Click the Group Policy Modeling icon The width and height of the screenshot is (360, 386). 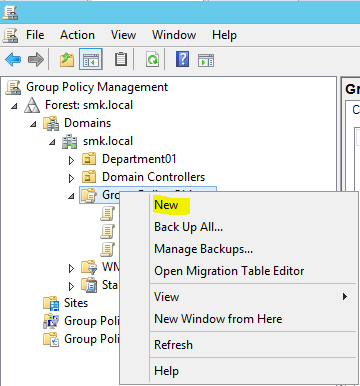click(51, 321)
